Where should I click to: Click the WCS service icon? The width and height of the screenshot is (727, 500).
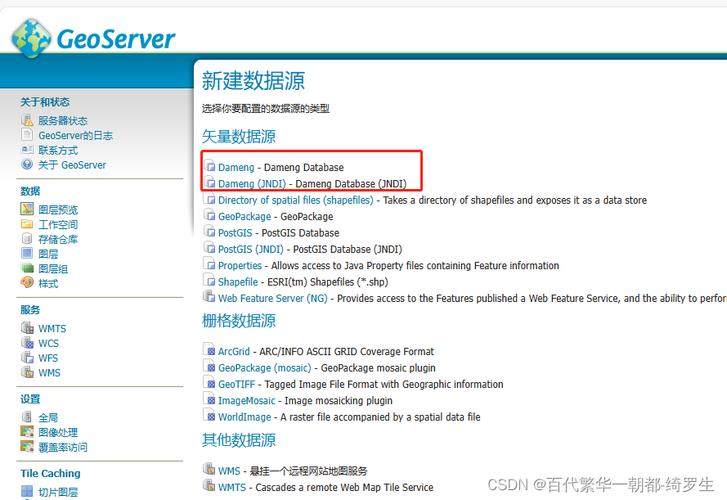pyautogui.click(x=27, y=343)
